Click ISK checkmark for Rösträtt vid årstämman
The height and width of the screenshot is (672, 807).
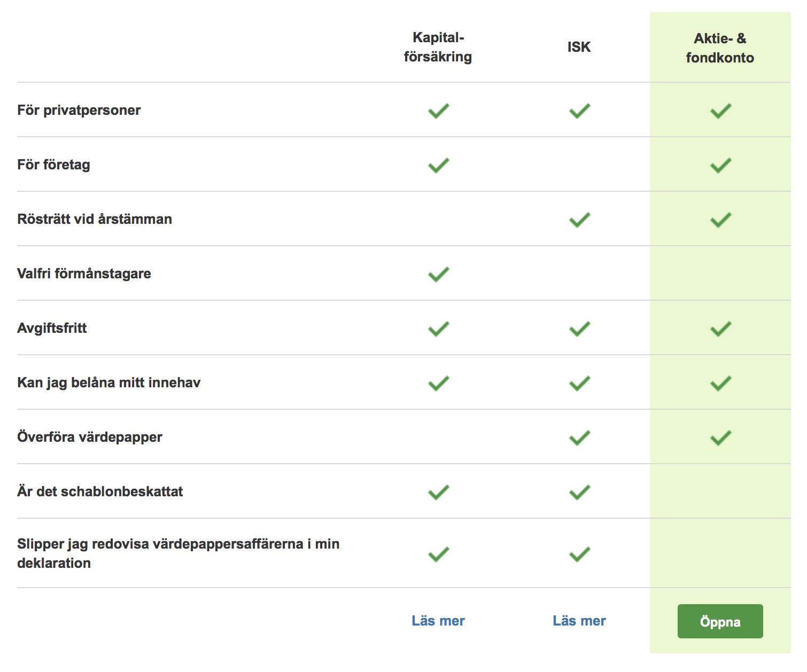(x=579, y=220)
